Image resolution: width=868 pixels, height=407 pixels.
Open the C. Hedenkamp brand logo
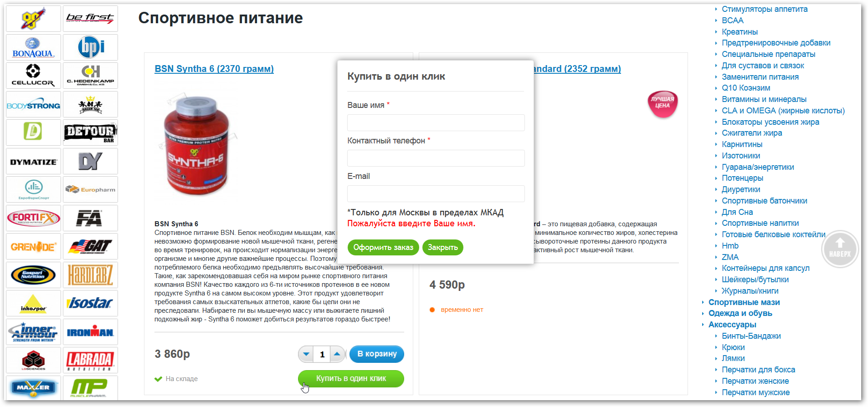coord(90,76)
